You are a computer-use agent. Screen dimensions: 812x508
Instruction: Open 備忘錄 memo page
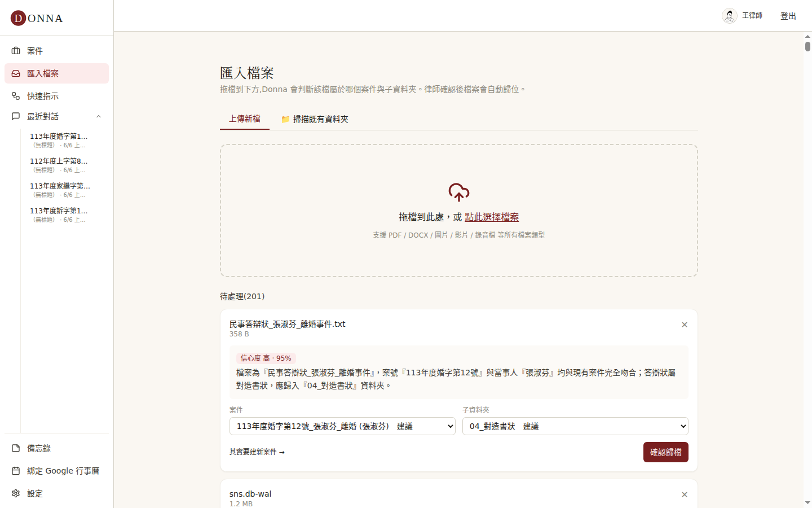tap(56, 448)
